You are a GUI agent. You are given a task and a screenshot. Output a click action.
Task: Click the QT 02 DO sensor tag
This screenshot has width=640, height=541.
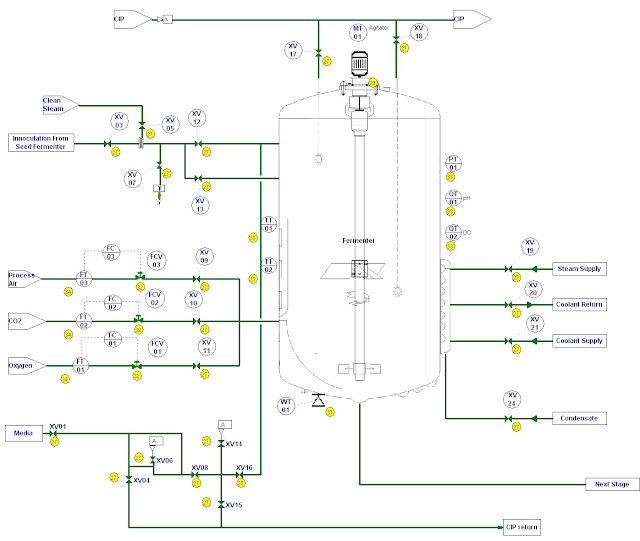(x=453, y=233)
